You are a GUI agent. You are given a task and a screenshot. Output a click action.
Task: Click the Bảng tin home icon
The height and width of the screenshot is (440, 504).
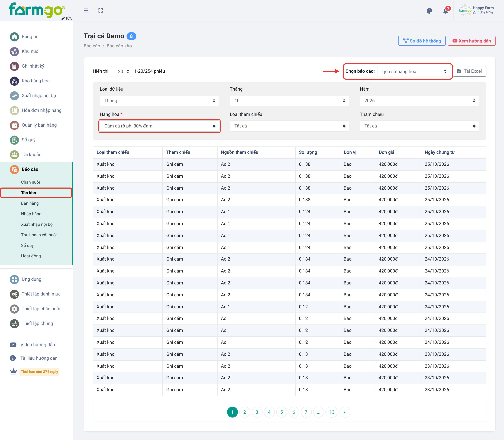point(14,37)
